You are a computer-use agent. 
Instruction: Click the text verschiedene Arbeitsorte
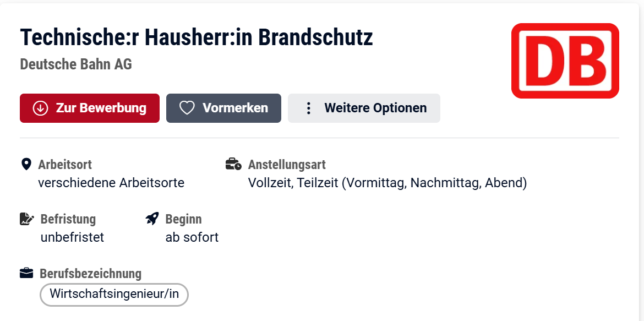111,183
